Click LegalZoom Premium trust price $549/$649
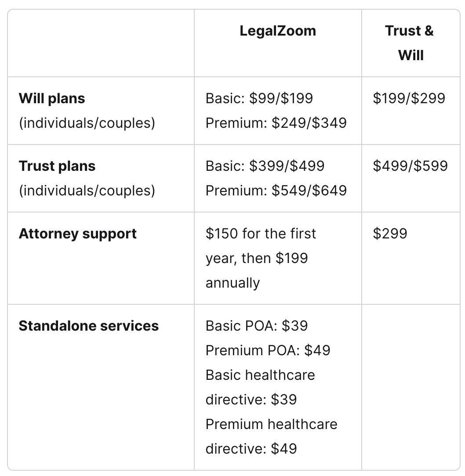This screenshot has width=465, height=476. (x=276, y=191)
